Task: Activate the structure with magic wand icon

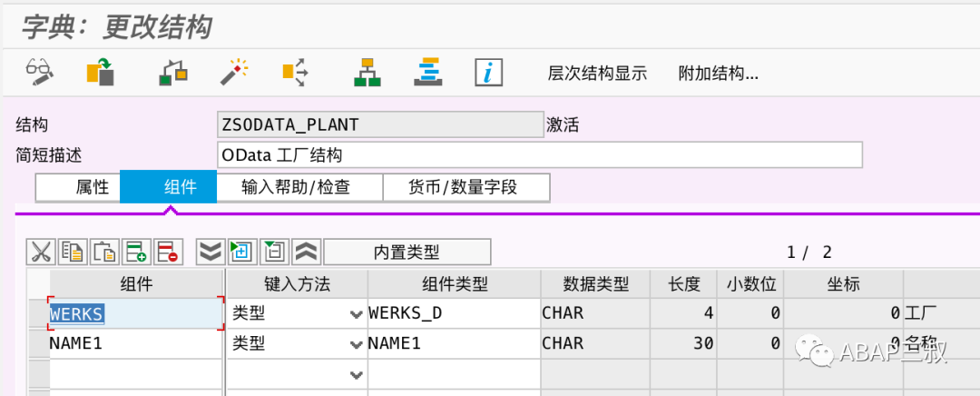Action: [234, 72]
